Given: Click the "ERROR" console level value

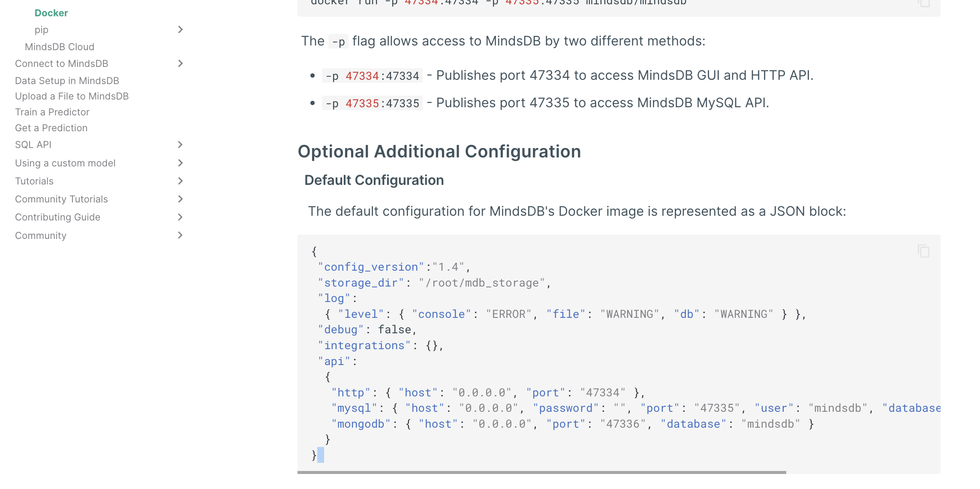Looking at the screenshot, I should [x=508, y=314].
